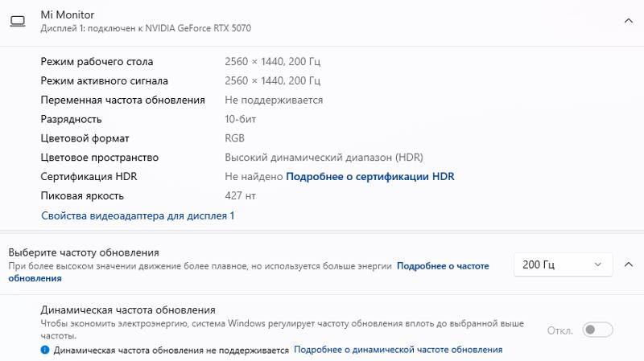The image size is (644, 361).
Task: Collapse the refresh rate section chevron
Action: [629, 265]
